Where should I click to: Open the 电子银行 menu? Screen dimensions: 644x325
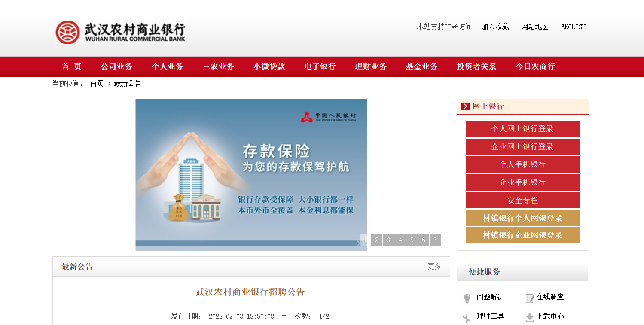coord(320,67)
